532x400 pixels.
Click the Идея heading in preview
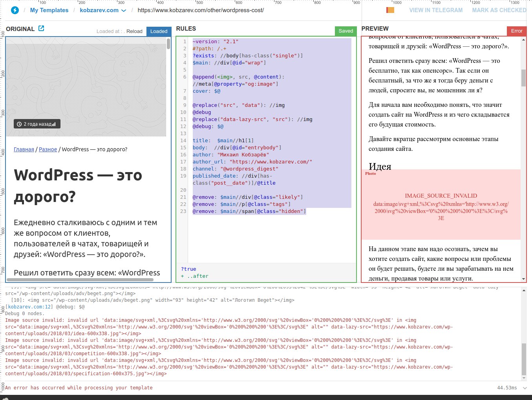click(x=380, y=166)
